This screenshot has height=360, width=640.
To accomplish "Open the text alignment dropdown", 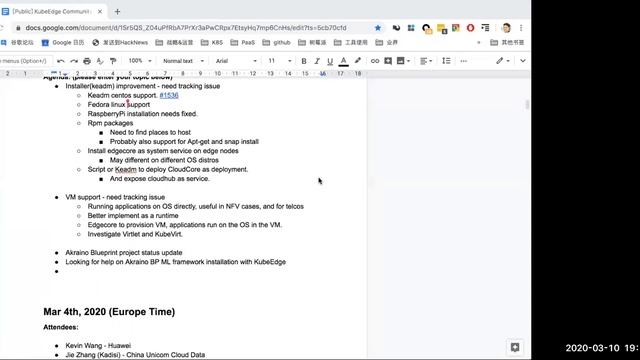I will click(426, 61).
